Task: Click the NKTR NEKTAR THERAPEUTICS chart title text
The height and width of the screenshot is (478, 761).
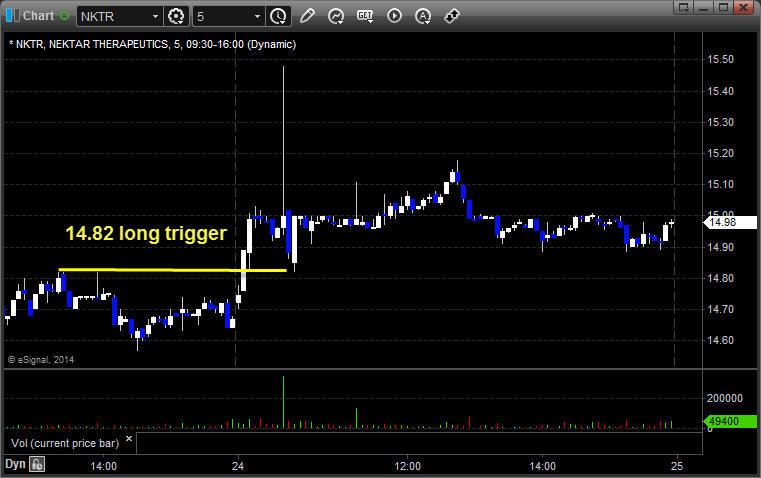Action: [152, 44]
